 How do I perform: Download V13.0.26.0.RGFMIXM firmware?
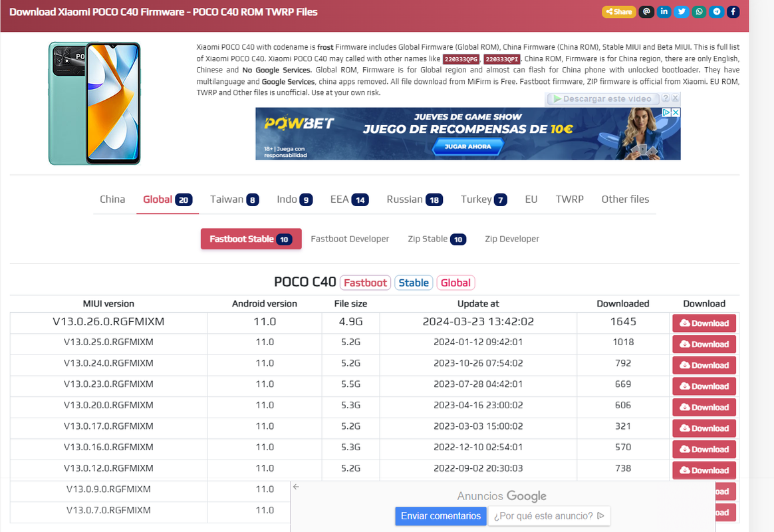704,323
